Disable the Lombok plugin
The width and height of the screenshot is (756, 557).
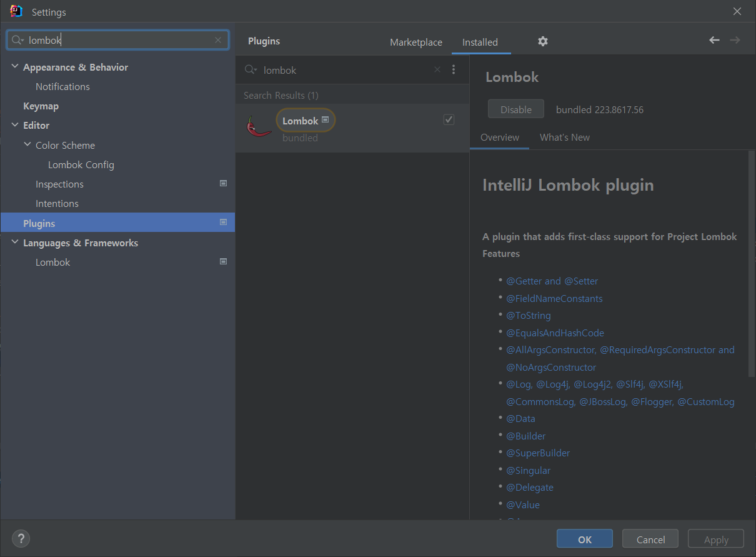[x=516, y=109]
